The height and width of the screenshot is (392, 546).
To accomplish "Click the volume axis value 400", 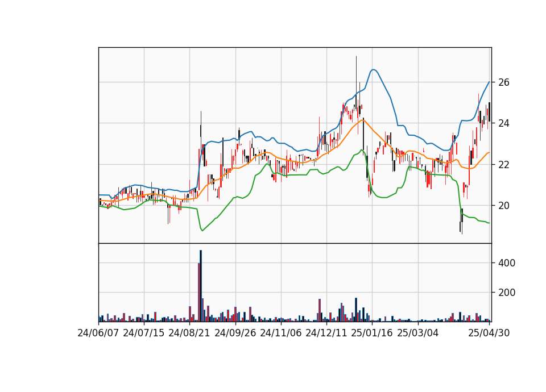I will (x=507, y=263).
